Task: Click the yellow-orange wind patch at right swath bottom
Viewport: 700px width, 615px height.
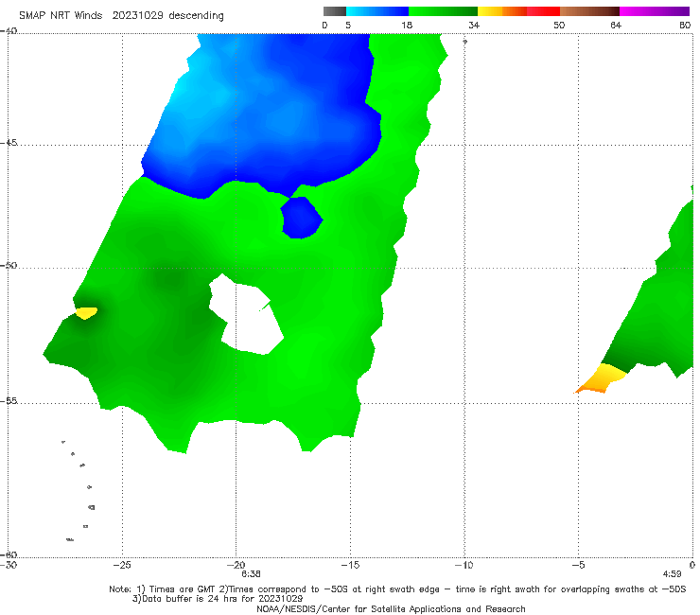Action: pos(601,379)
